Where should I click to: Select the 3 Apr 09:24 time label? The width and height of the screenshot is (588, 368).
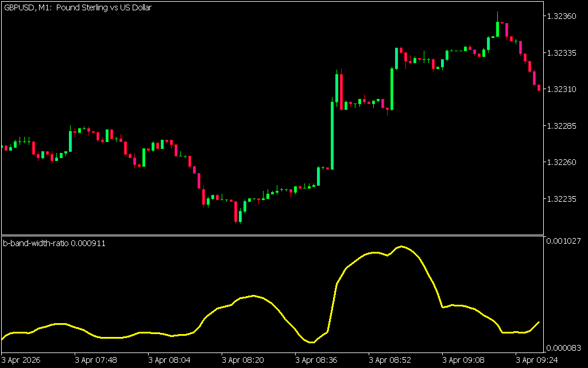(x=537, y=360)
